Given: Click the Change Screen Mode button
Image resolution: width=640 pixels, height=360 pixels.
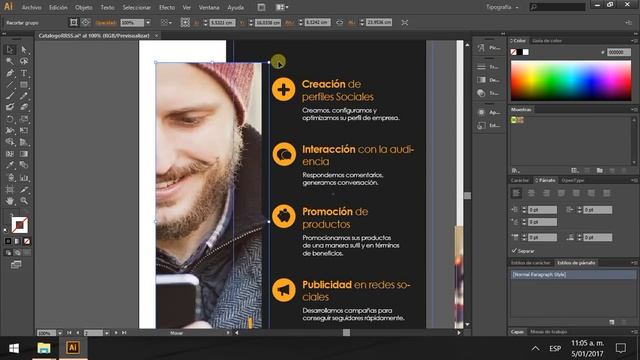Looking at the screenshot, I should pyautogui.click(x=16, y=264).
